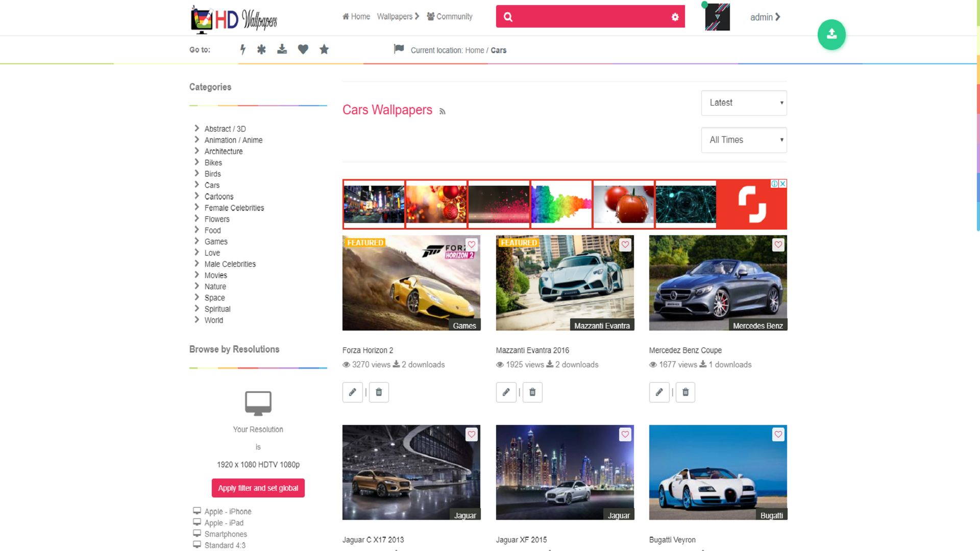Open the Movies category
This screenshot has height=551, width=980.
[215, 275]
